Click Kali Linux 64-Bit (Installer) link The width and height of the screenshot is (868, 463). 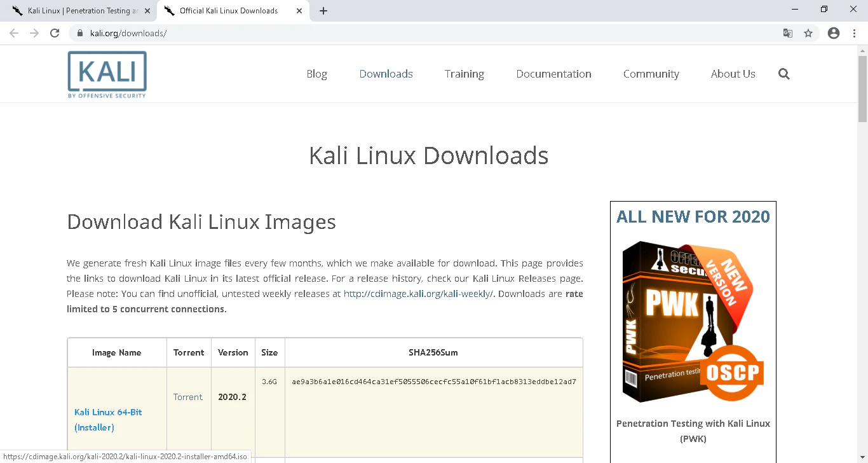coord(108,420)
